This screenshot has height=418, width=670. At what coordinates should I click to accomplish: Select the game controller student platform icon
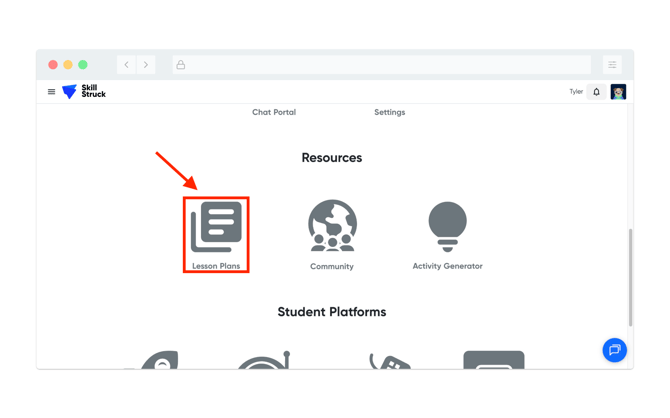[389, 361]
